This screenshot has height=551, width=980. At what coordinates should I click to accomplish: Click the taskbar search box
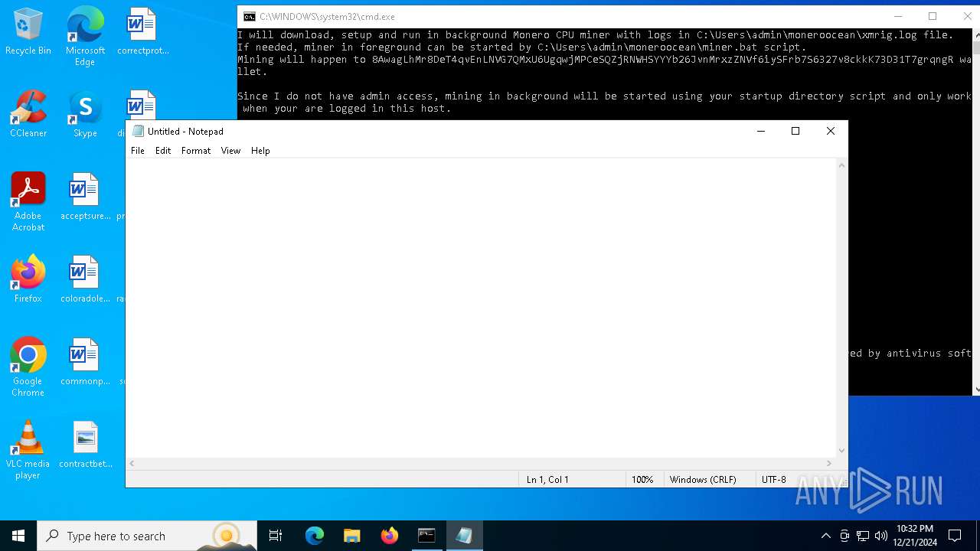[147, 536]
